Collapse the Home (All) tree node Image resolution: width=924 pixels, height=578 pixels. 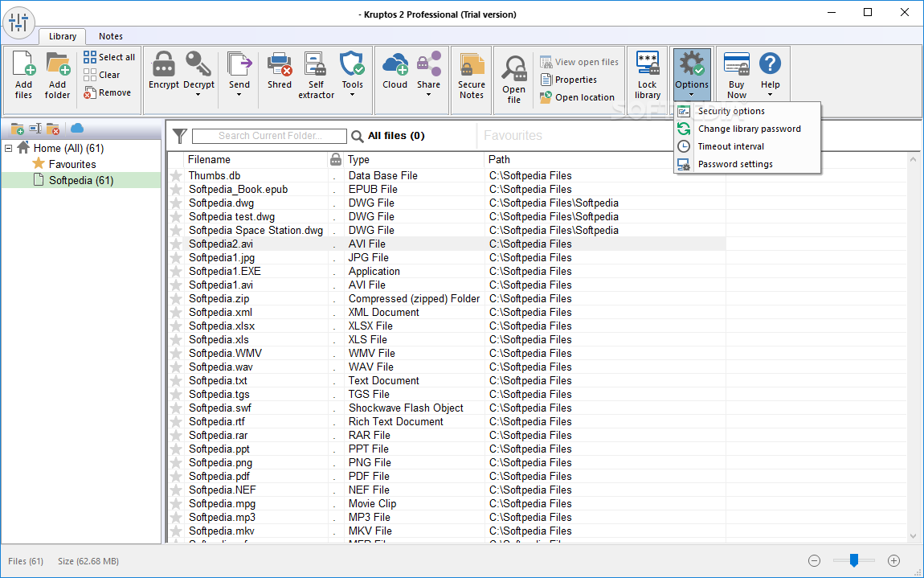click(x=8, y=148)
